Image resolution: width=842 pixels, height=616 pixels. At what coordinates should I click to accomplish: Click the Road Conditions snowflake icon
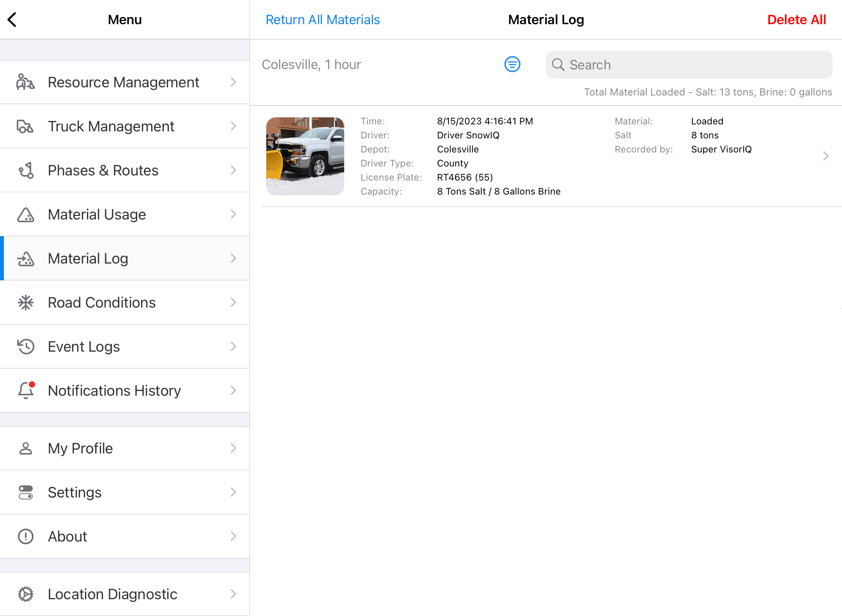click(26, 303)
